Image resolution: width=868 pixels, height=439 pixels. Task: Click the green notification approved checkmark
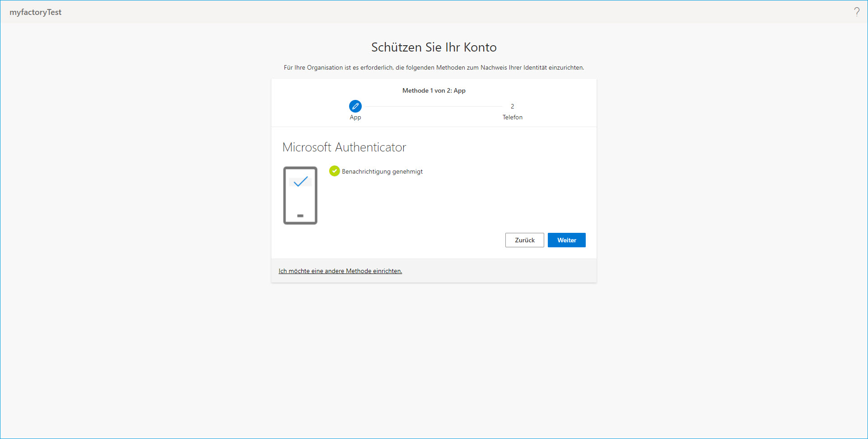pos(334,171)
